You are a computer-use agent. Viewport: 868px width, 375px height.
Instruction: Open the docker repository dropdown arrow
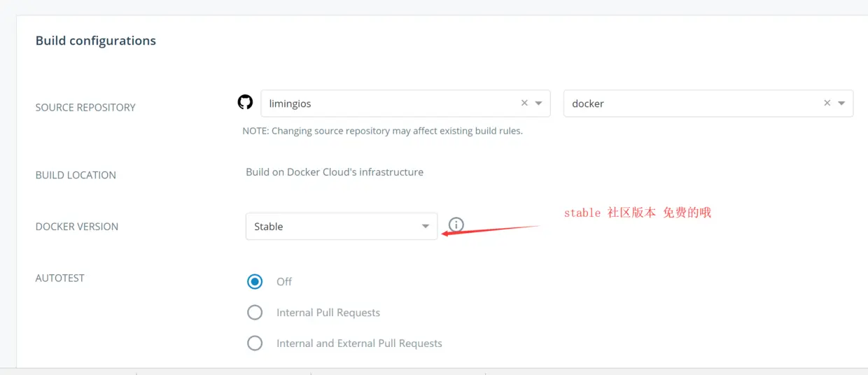click(841, 104)
